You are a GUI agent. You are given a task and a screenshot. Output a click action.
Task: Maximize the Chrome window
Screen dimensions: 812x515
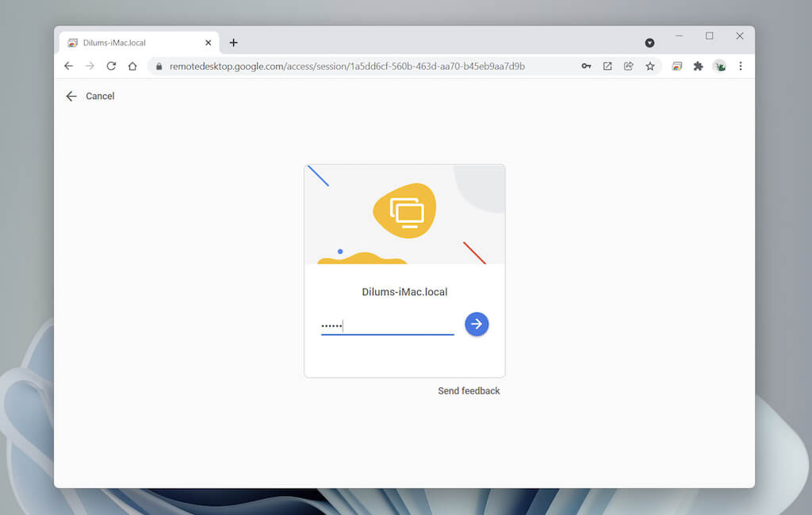(x=710, y=36)
